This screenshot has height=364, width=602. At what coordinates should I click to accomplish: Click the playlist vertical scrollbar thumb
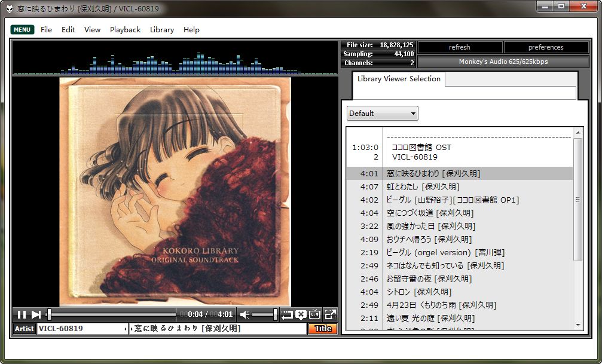pos(578,200)
